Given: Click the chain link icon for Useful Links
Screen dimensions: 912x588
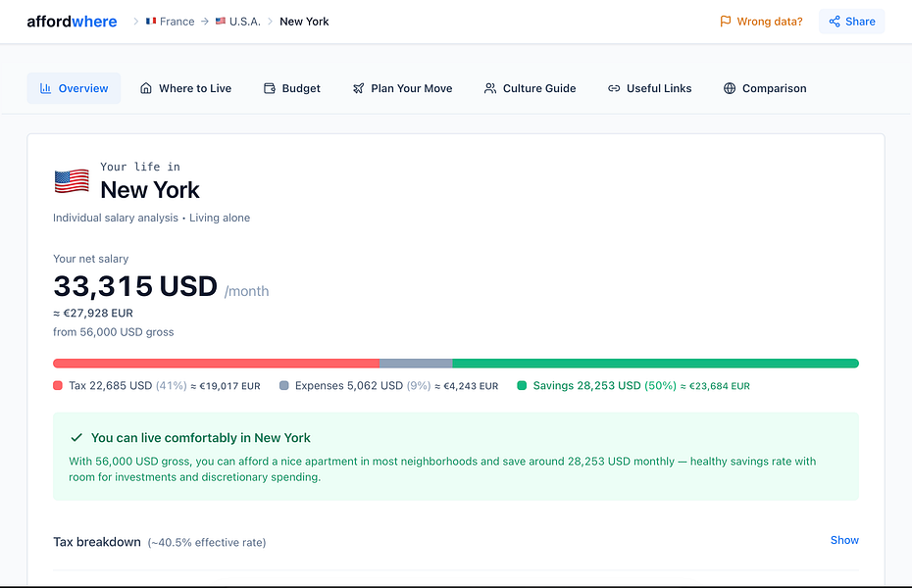Looking at the screenshot, I should point(614,88).
